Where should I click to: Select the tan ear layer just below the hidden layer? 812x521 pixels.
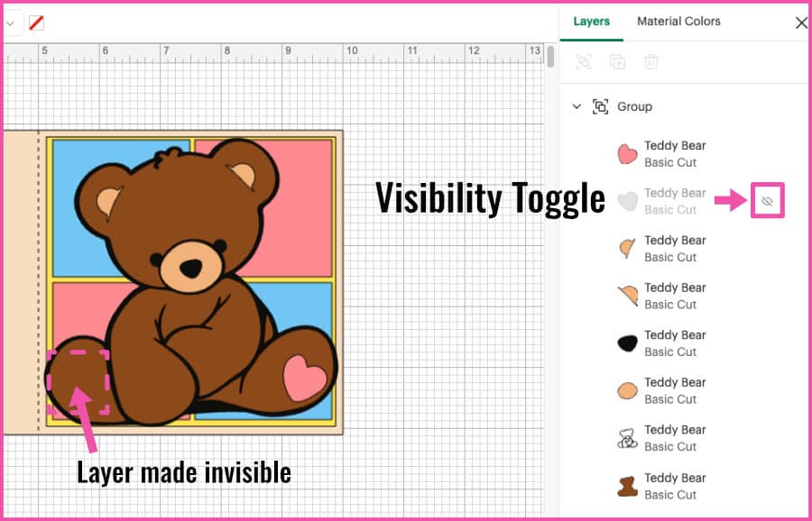click(684, 249)
